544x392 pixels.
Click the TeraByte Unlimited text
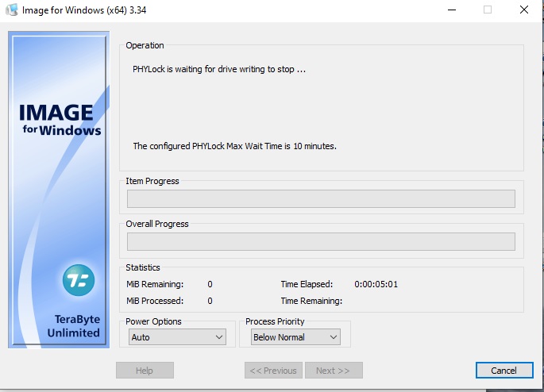[x=74, y=326]
